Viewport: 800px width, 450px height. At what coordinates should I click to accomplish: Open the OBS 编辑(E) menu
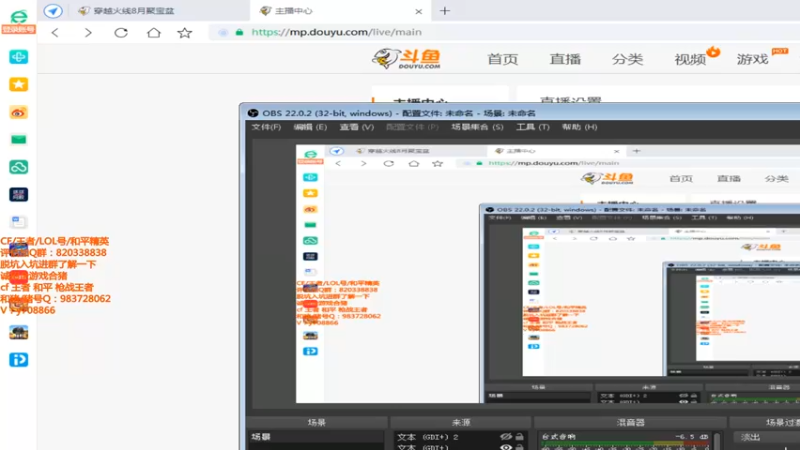tap(310, 127)
